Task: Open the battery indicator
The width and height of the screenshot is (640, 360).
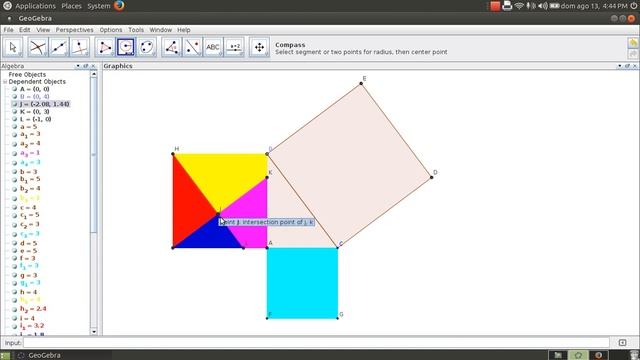Action: point(554,6)
